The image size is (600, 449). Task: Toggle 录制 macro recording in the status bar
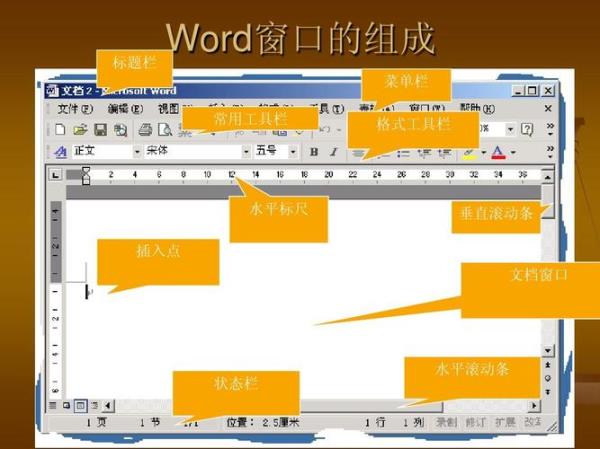click(446, 422)
